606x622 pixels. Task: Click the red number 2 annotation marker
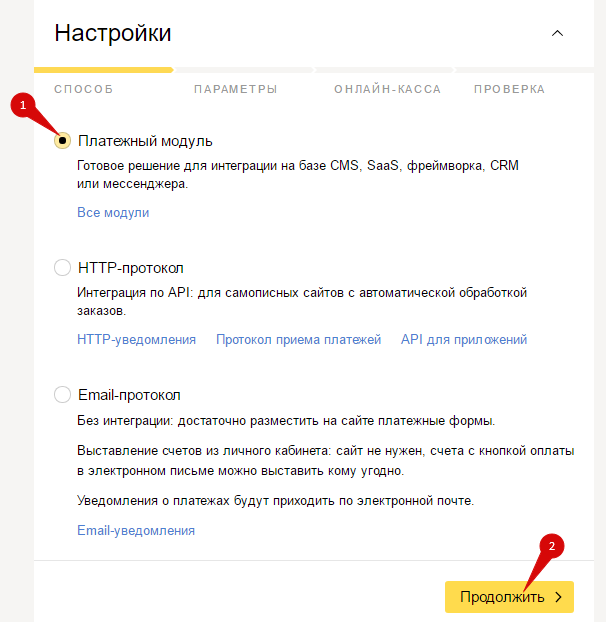(x=552, y=546)
